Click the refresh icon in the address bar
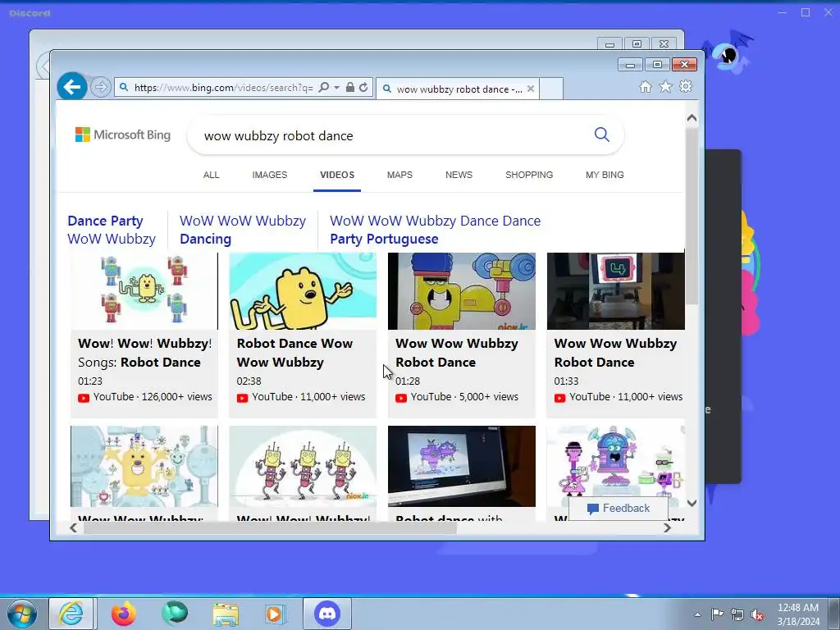840x630 pixels. (363, 87)
